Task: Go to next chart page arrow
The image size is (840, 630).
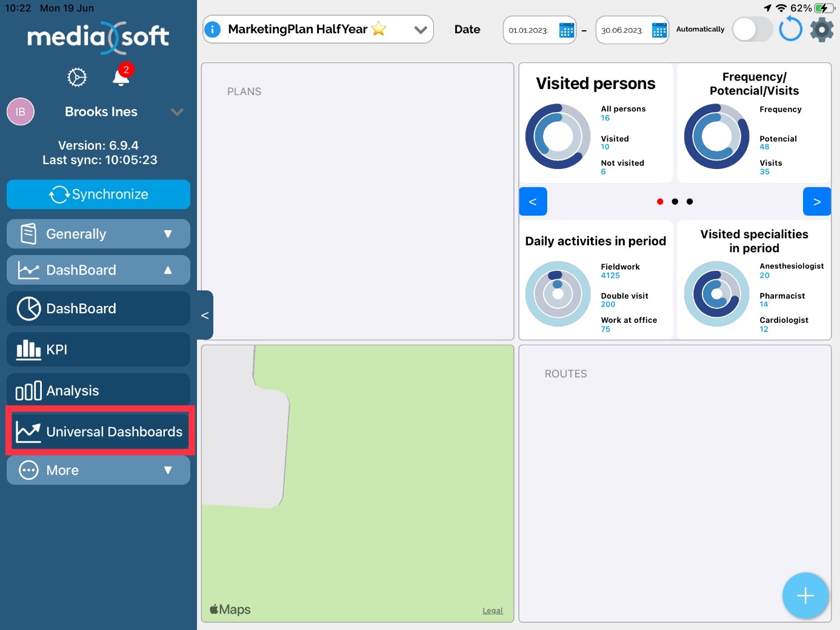Action: (x=816, y=202)
